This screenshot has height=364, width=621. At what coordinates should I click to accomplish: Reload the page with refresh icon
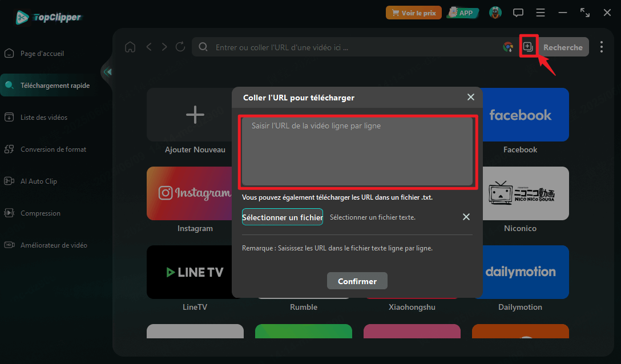click(x=180, y=47)
